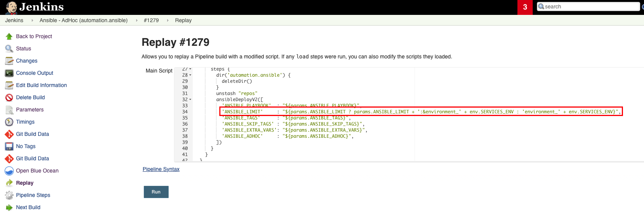Image resolution: width=644 pixels, height=216 pixels.
Task: Open the Status page link
Action: coord(23,48)
